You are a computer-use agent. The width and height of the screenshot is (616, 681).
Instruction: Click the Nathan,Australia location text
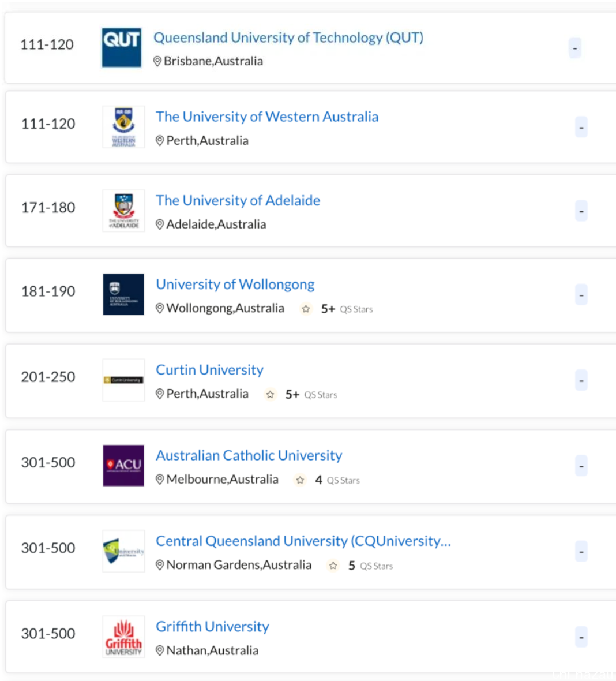tap(212, 650)
